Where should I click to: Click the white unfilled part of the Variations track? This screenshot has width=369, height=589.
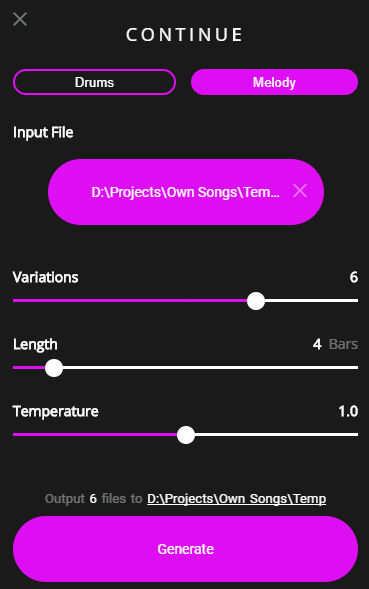(312, 301)
